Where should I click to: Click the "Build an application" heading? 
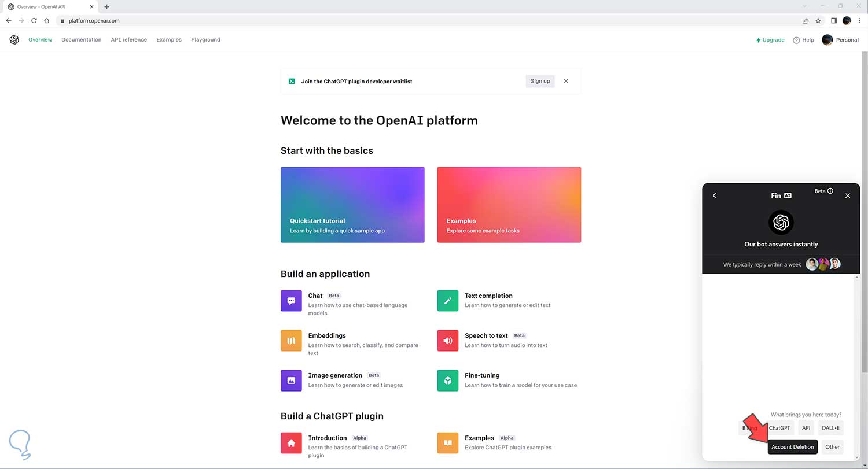point(325,274)
